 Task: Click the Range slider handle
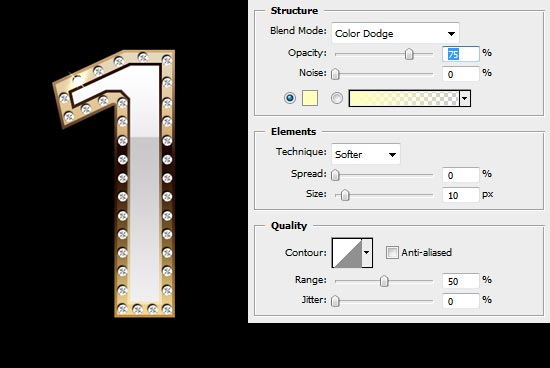384,281
